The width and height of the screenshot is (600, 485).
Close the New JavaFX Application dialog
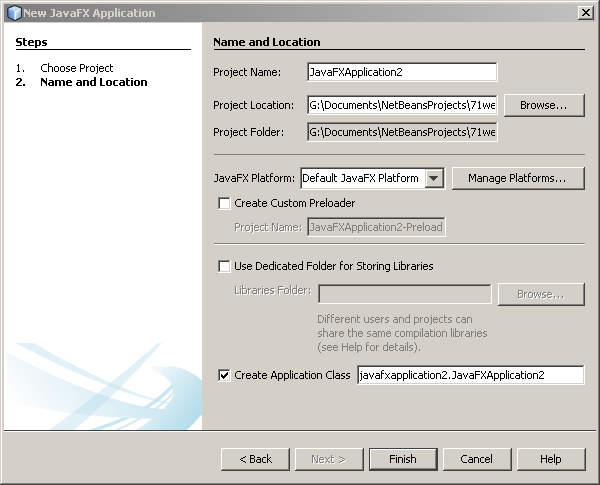click(585, 13)
